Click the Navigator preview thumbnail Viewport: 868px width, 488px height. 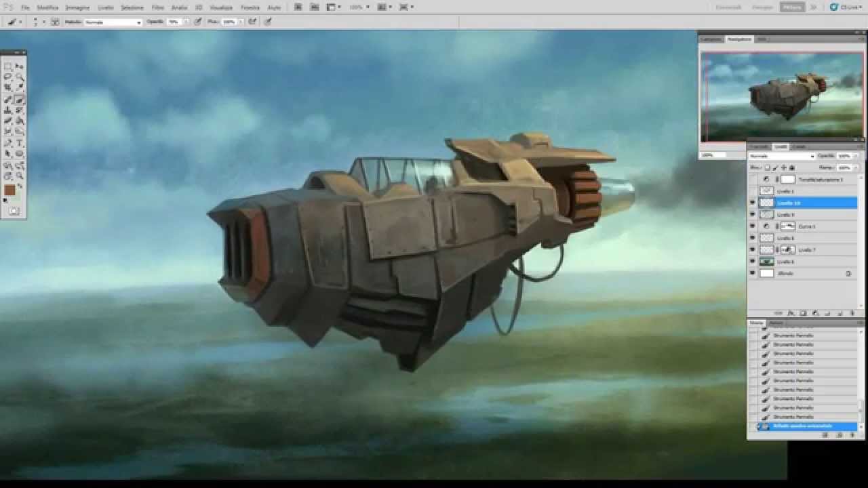pyautogui.click(x=782, y=97)
